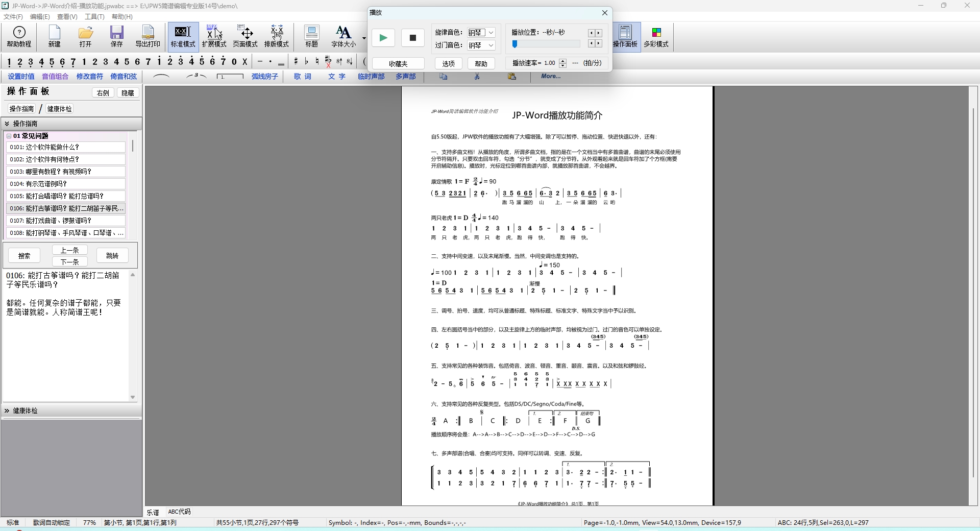Switch to the 健康体检 tab
Viewport: 980px width, 531px height.
(60, 109)
